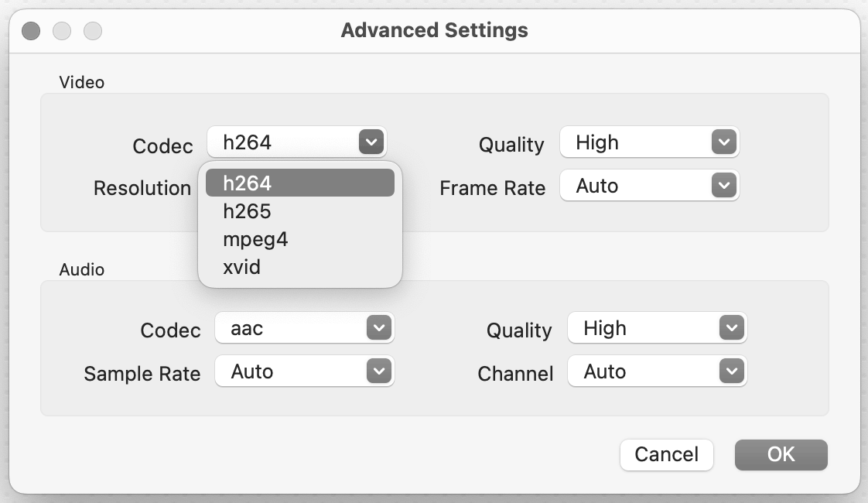The height and width of the screenshot is (503, 868).
Task: Click the Frame Rate chevron arrow
Action: tap(723, 186)
